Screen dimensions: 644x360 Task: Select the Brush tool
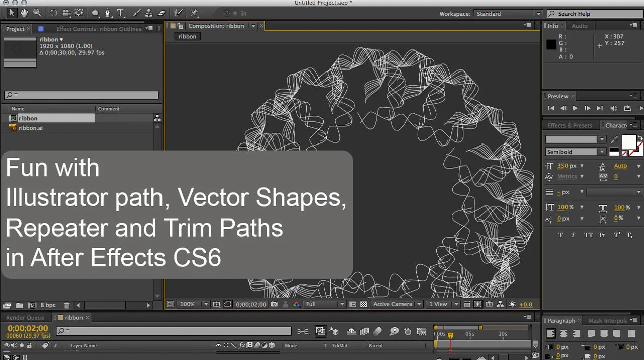tap(137, 13)
